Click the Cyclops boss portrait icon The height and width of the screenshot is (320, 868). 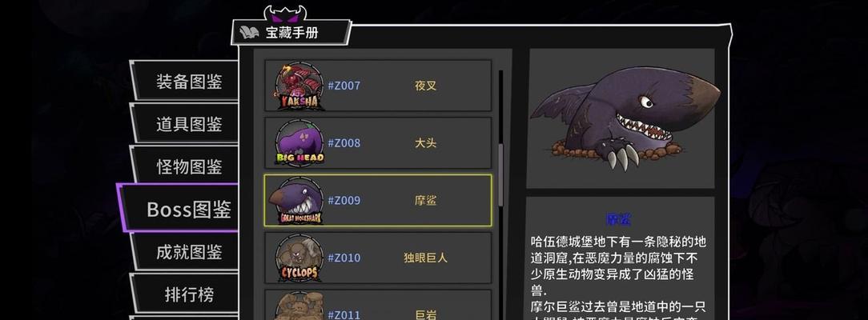299,258
